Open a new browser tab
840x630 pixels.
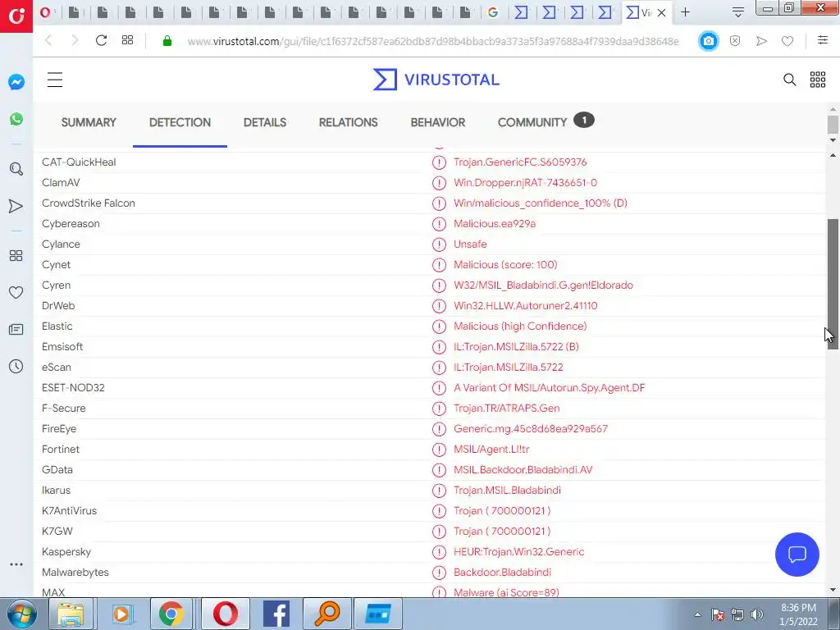685,12
